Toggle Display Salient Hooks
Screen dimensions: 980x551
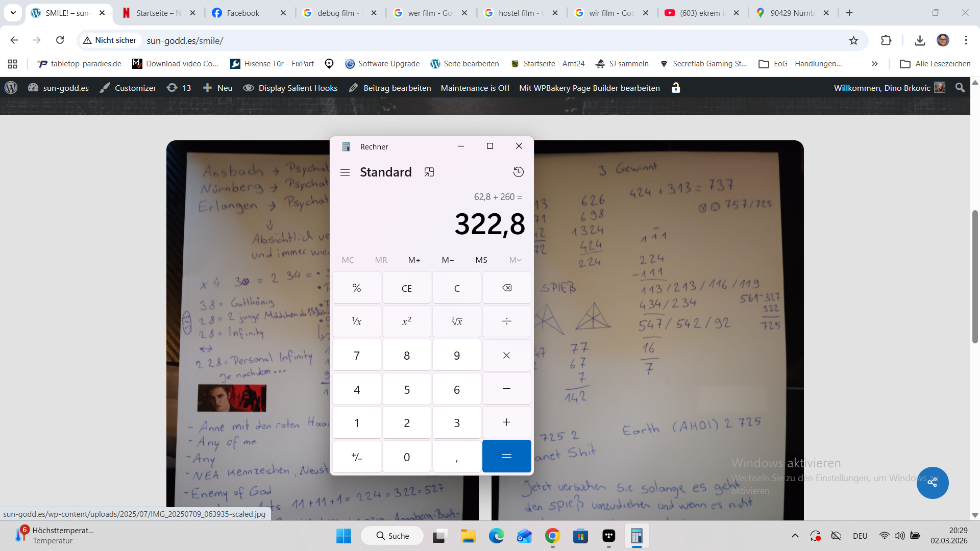[290, 88]
